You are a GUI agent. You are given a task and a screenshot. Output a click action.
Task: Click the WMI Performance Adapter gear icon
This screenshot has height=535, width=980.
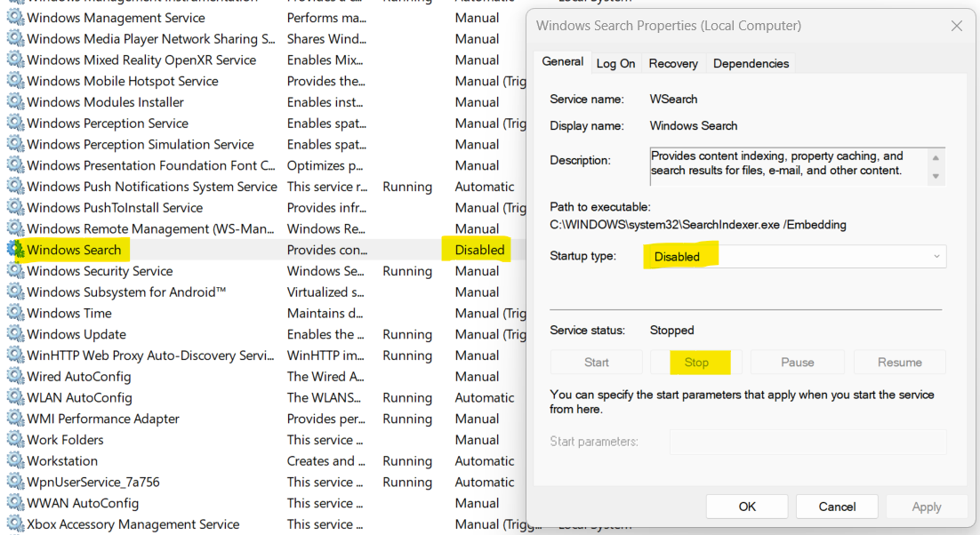click(16, 419)
